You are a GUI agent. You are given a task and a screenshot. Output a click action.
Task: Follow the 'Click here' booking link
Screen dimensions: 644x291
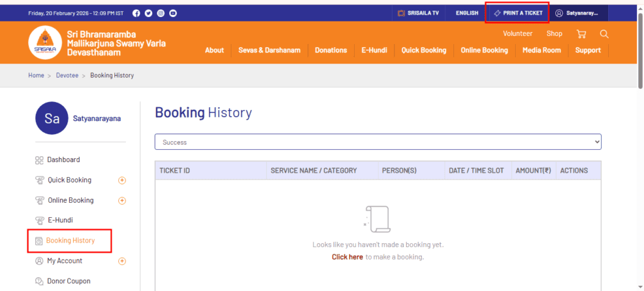[347, 257]
